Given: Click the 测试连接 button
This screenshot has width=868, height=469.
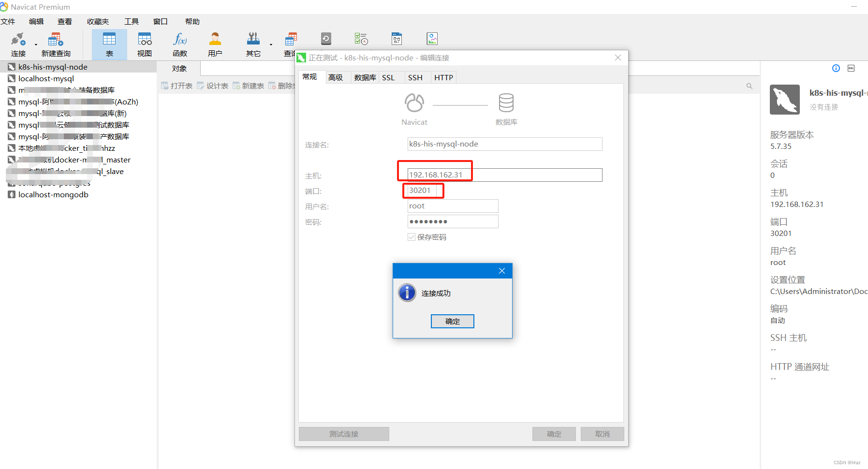Looking at the screenshot, I should [x=344, y=434].
